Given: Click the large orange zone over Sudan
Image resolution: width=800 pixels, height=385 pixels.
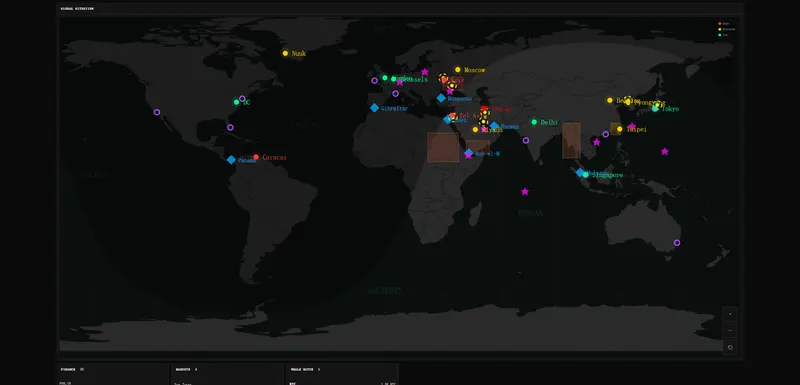Looking at the screenshot, I should [443, 147].
